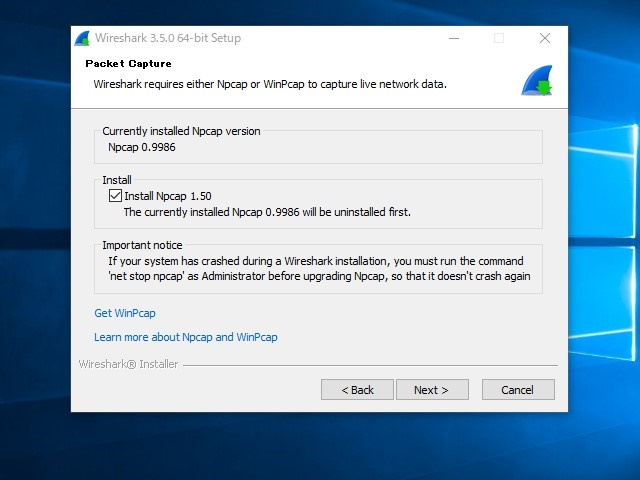Viewport: 640px width, 480px height.
Task: Uncheck the Install Npcap 1.50 checkbox
Action: pyautogui.click(x=115, y=196)
